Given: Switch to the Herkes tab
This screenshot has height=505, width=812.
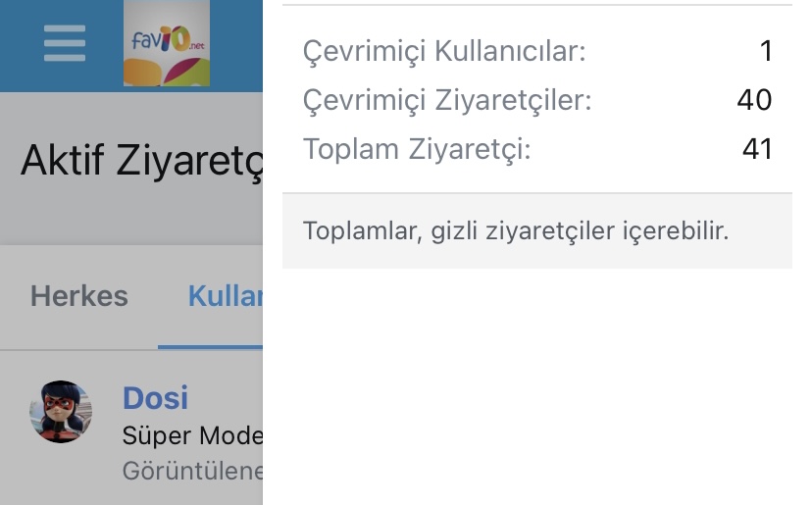Looking at the screenshot, I should click(x=79, y=296).
